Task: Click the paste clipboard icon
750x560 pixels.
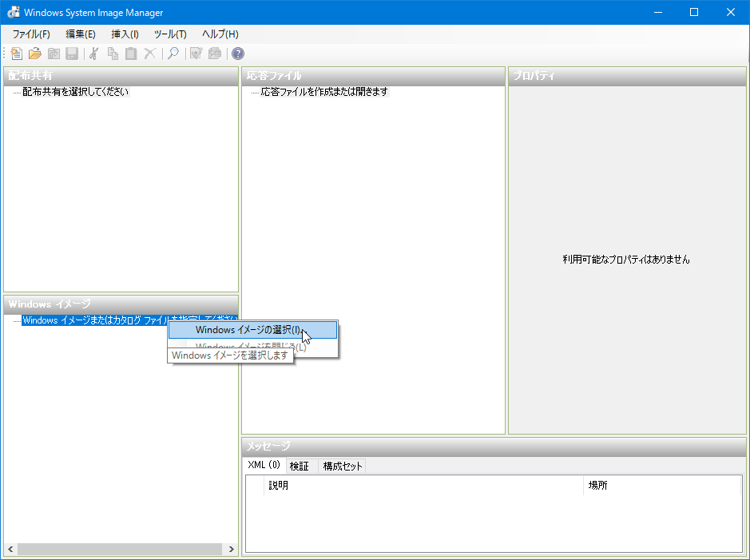Action: pyautogui.click(x=131, y=54)
